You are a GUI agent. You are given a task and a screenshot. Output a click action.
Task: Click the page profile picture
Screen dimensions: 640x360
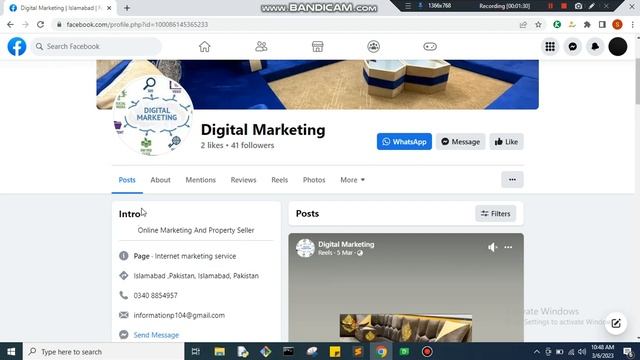tap(152, 116)
